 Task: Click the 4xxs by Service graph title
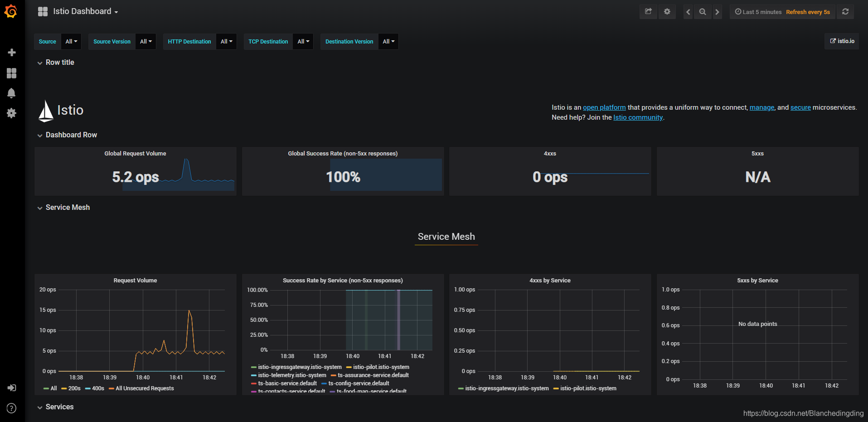[550, 281]
